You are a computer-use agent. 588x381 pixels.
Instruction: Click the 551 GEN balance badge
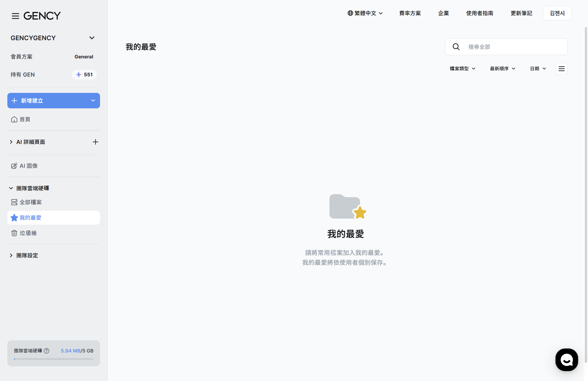pyautogui.click(x=84, y=75)
